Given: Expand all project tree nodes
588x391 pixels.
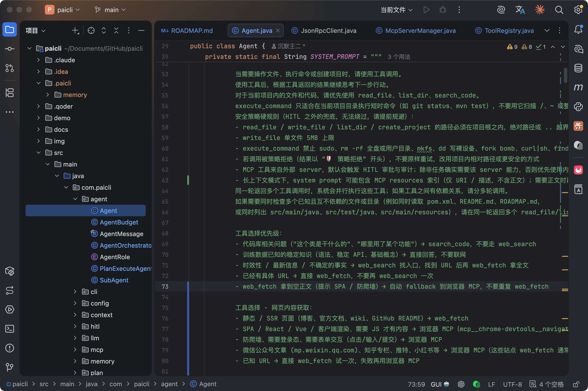Looking at the screenshot, I should [104, 30].
